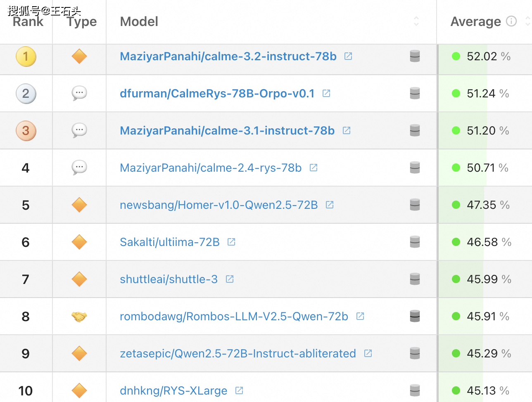Click the 50.71 % average score
The image size is (532, 402).
point(487,168)
